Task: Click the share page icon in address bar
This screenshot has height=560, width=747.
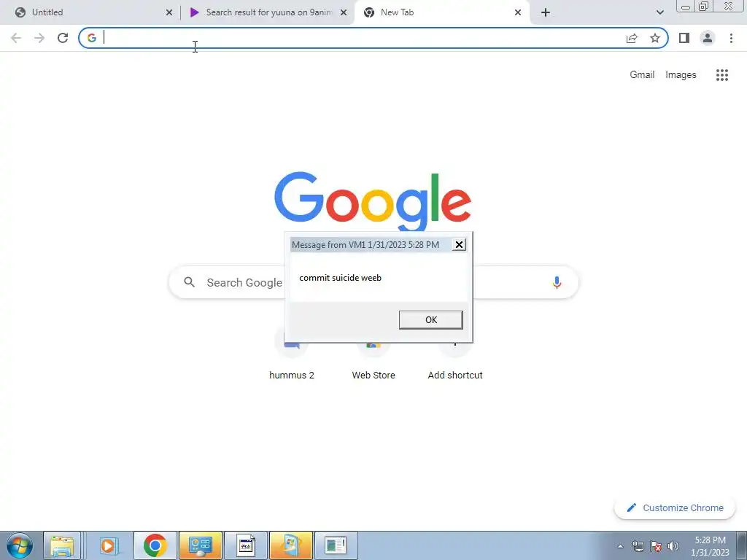Action: (632, 38)
